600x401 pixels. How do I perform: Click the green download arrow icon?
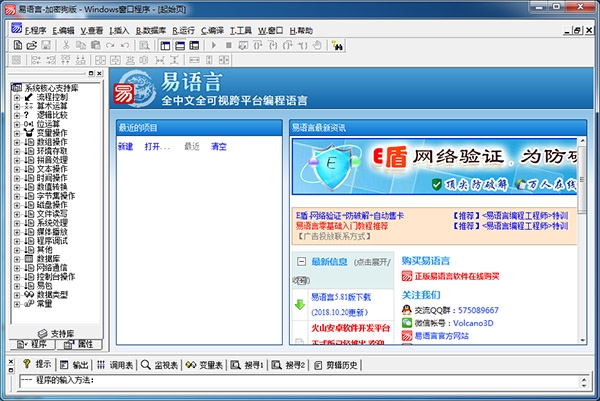(x=300, y=305)
